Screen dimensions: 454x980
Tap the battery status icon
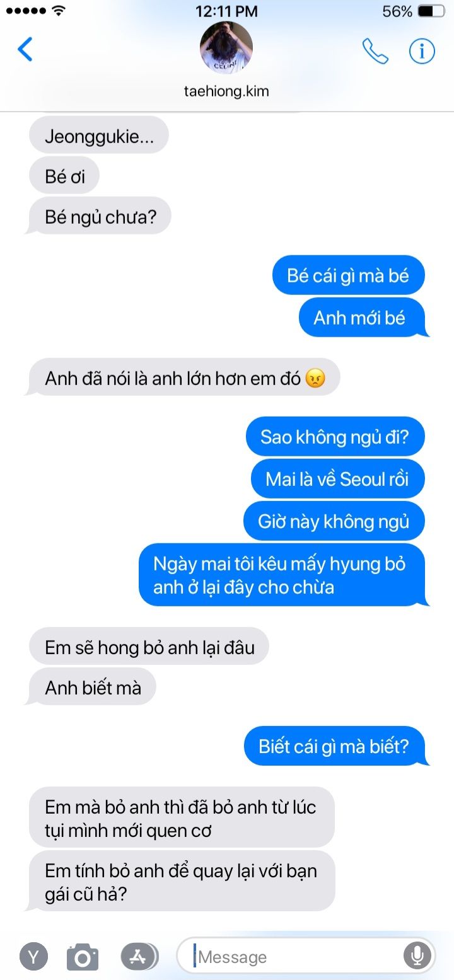click(430, 11)
